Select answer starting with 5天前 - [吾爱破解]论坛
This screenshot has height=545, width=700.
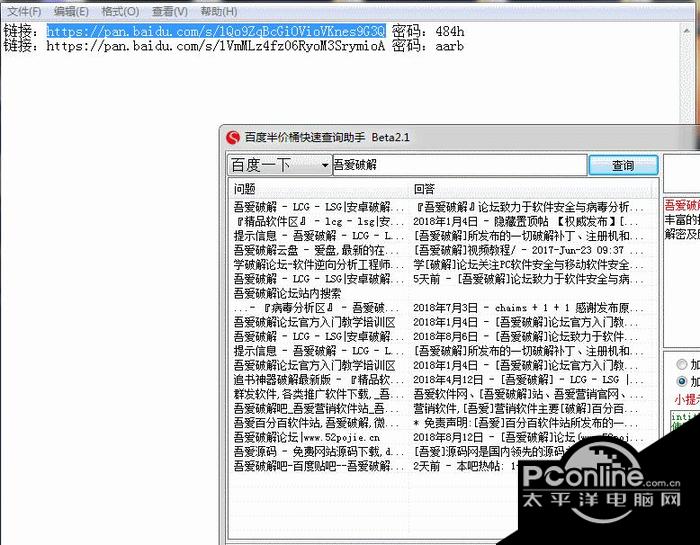click(x=529, y=279)
